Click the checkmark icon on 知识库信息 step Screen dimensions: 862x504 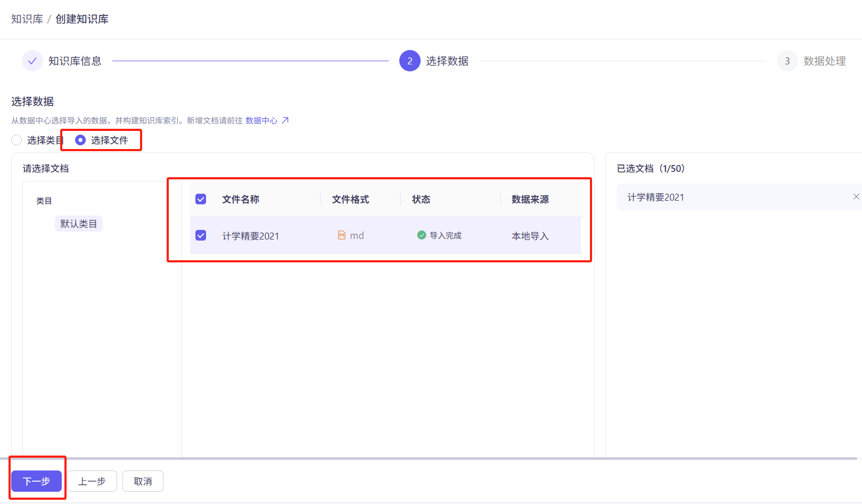[32, 61]
